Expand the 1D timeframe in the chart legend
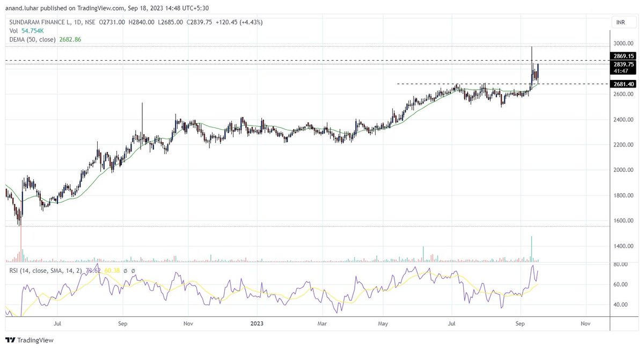The width and height of the screenshot is (644, 349). [78, 22]
